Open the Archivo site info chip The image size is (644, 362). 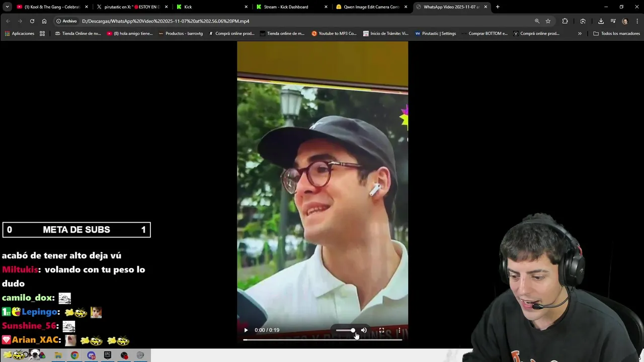tap(66, 21)
